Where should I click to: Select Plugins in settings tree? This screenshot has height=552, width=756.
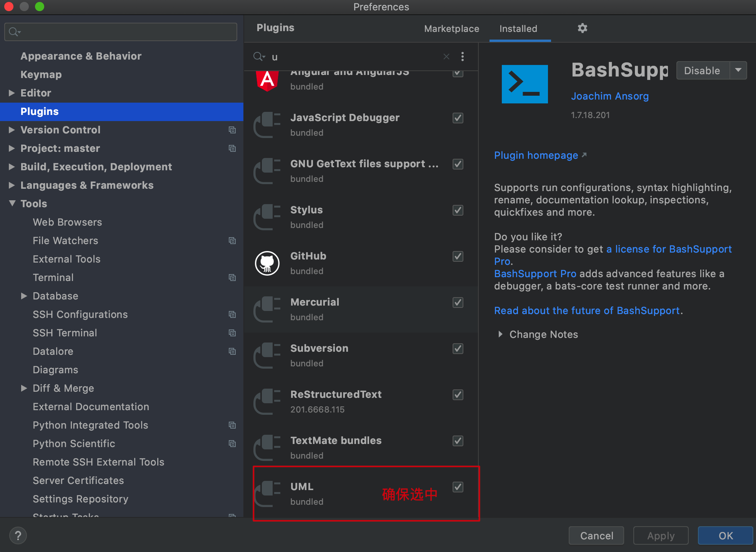tap(122, 111)
